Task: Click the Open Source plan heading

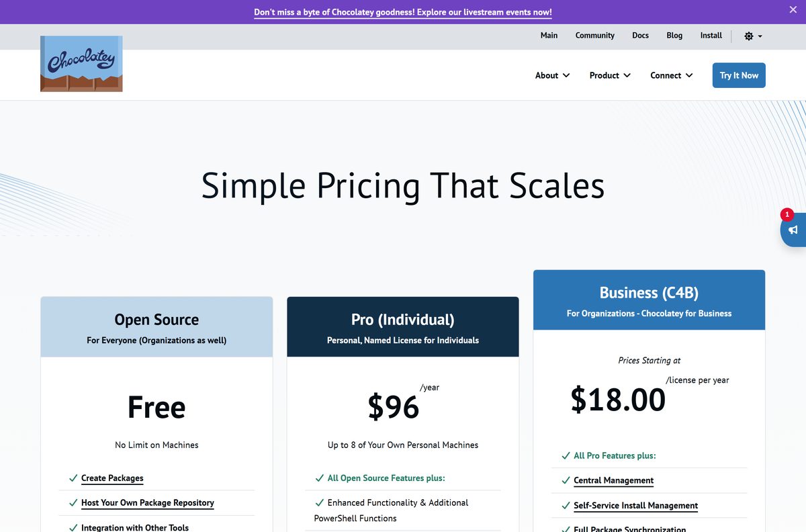Action: click(x=156, y=320)
